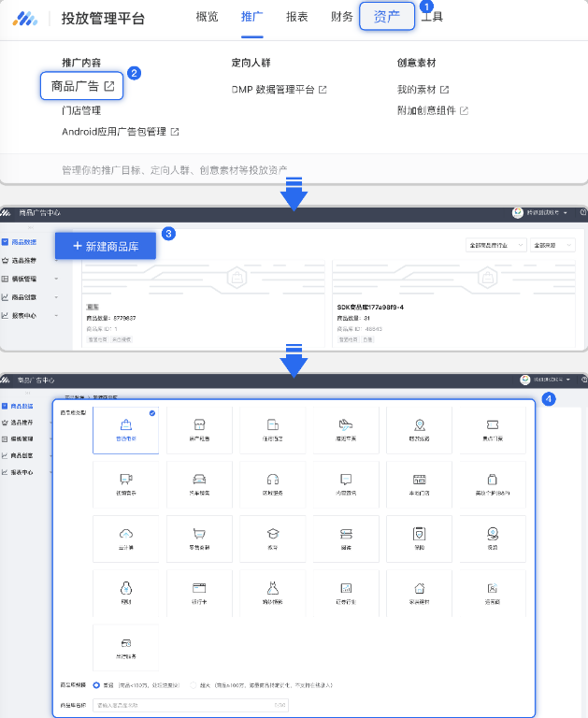Screen dimensions: 588x718
Task: Select the shield document 保险 insurance tile
Action: tap(419, 538)
